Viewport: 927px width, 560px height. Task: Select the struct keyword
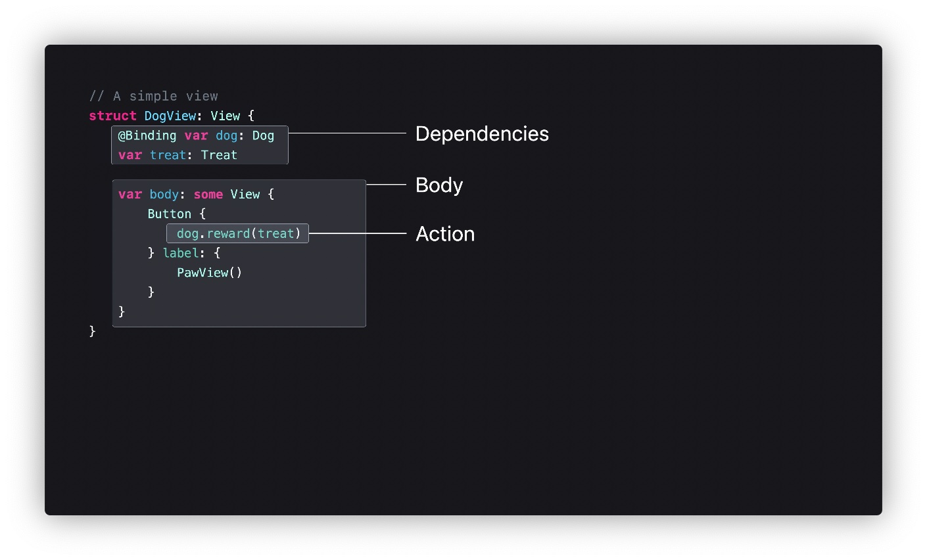pyautogui.click(x=112, y=116)
